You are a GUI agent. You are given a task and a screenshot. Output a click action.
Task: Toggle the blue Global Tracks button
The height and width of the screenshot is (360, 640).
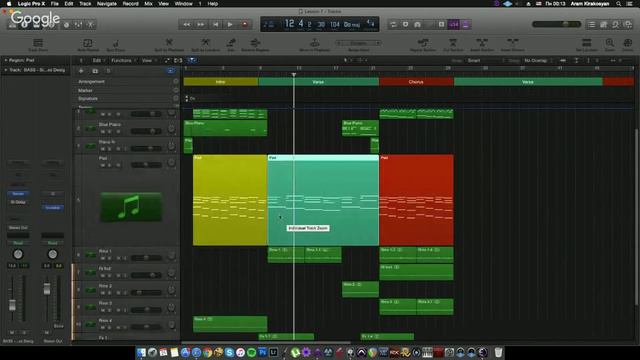[x=171, y=71]
